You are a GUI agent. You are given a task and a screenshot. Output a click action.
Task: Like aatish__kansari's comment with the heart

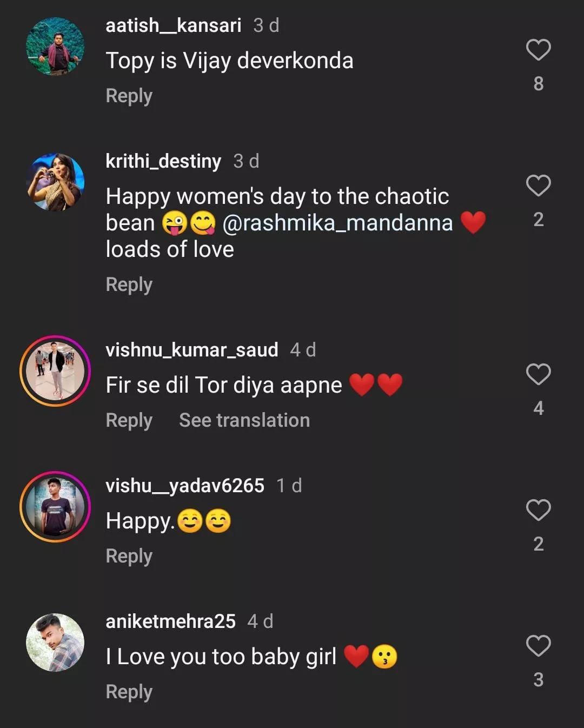tap(538, 50)
